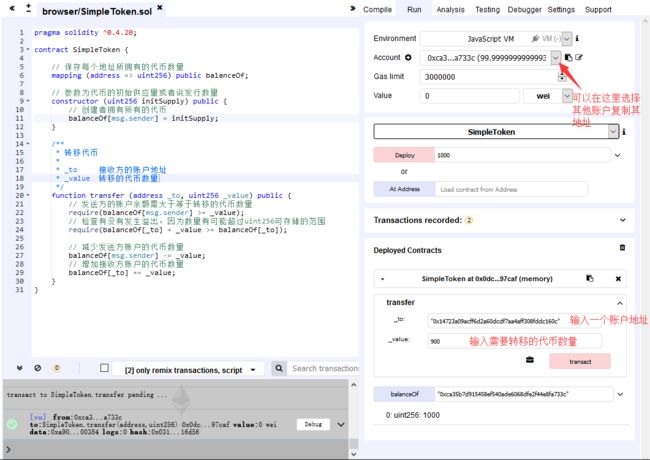Click the Environment info icon

coord(577,38)
